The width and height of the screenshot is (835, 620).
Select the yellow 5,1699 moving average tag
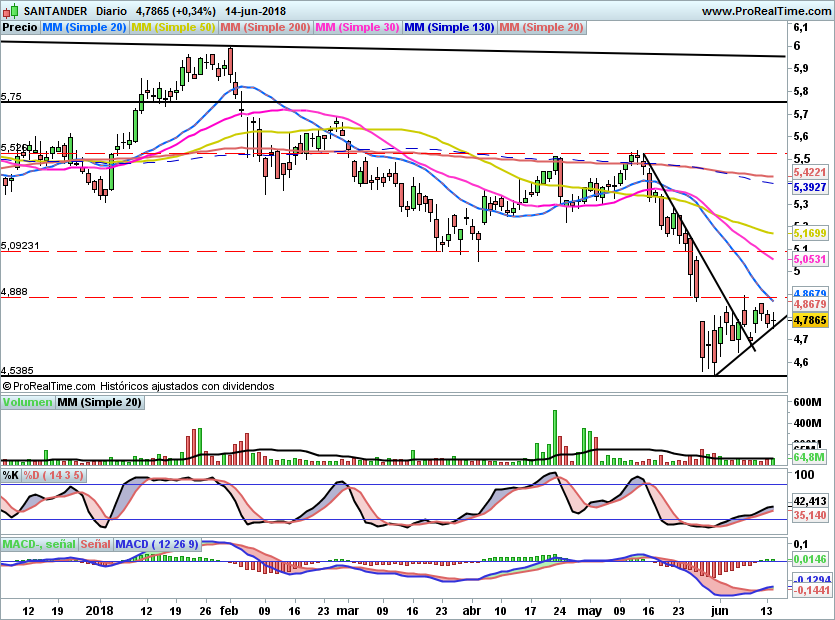click(x=807, y=233)
